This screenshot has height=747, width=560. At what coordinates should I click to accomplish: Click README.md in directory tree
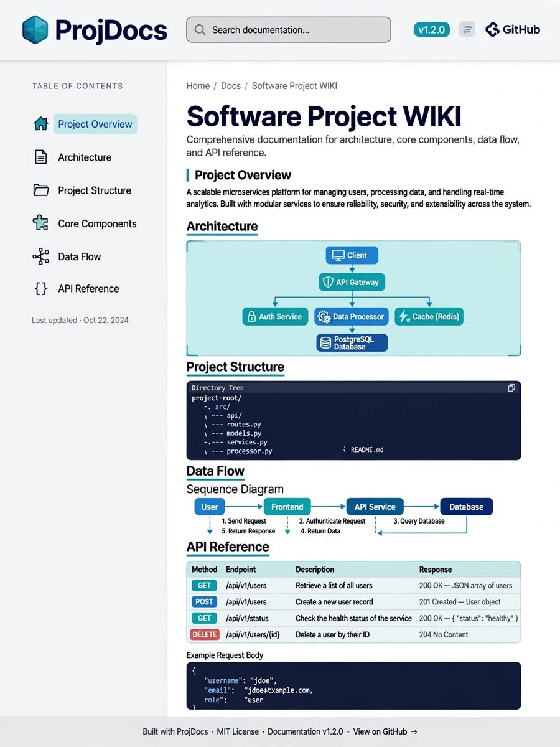(x=367, y=449)
